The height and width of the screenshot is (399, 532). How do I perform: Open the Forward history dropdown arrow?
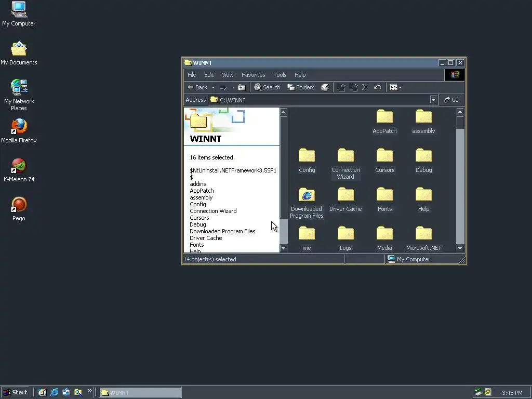(x=233, y=87)
